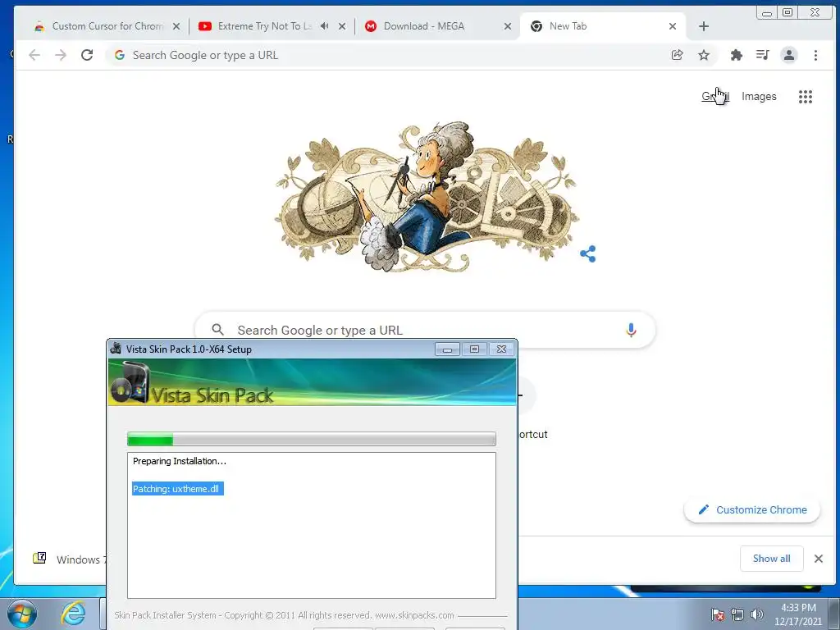Share this page icon in address bar
The image size is (840, 630).
(677, 55)
